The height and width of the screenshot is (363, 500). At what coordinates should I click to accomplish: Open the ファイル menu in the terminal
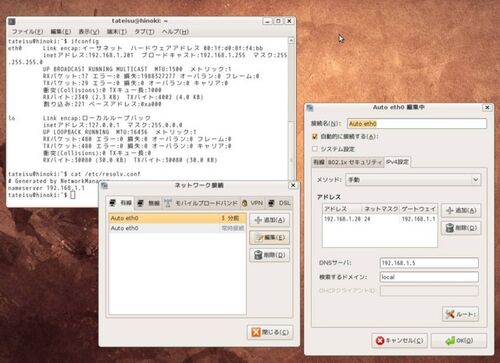[27, 32]
